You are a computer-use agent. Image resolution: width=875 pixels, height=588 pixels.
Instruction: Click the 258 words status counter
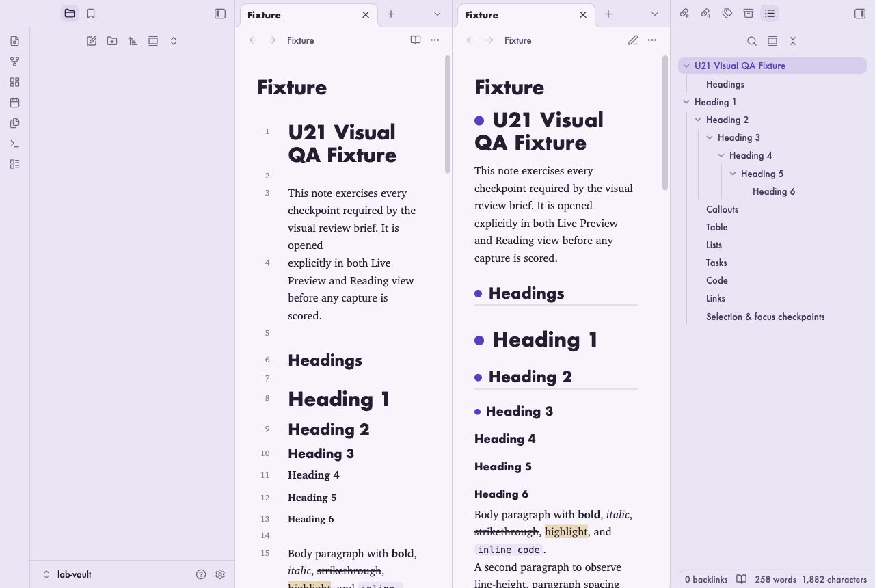point(775,579)
